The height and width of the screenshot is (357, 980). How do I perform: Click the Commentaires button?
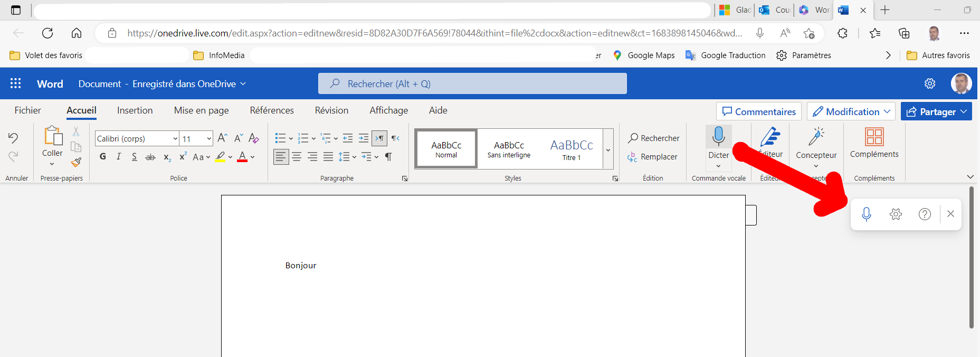click(x=758, y=111)
